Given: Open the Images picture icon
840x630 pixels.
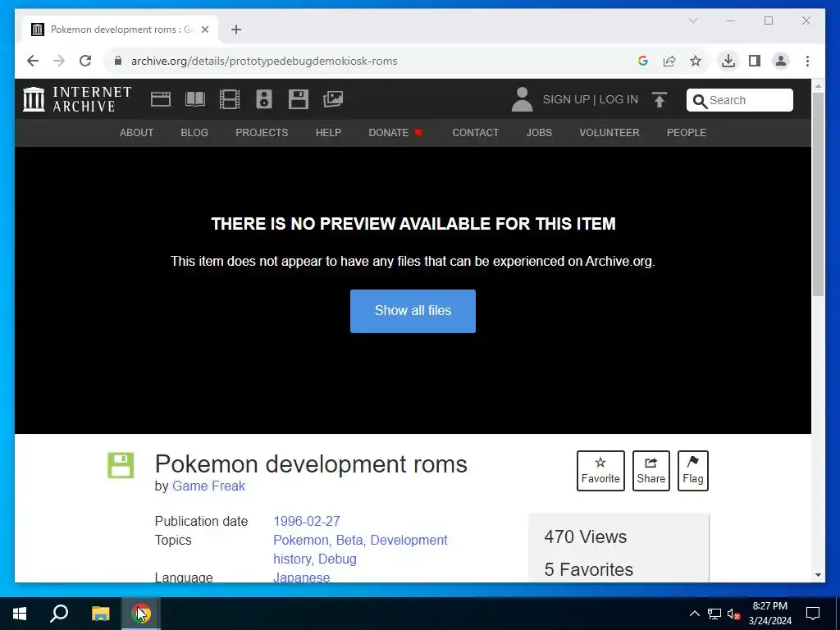Looking at the screenshot, I should [x=333, y=99].
